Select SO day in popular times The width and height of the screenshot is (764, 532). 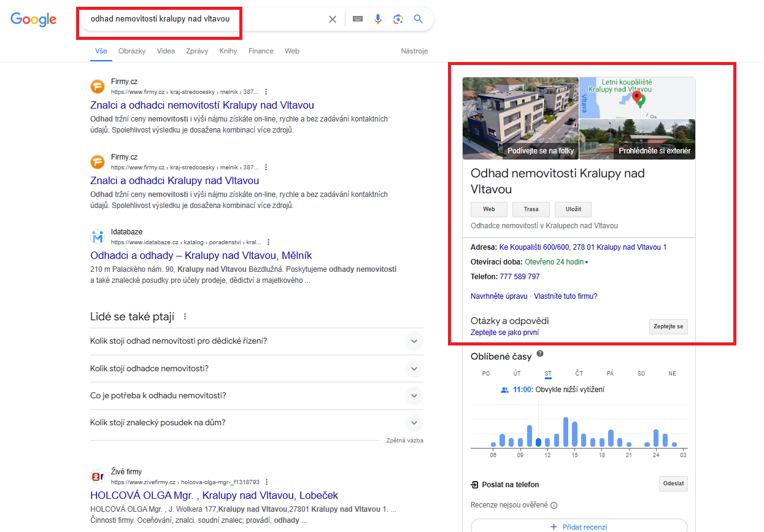pyautogui.click(x=641, y=374)
